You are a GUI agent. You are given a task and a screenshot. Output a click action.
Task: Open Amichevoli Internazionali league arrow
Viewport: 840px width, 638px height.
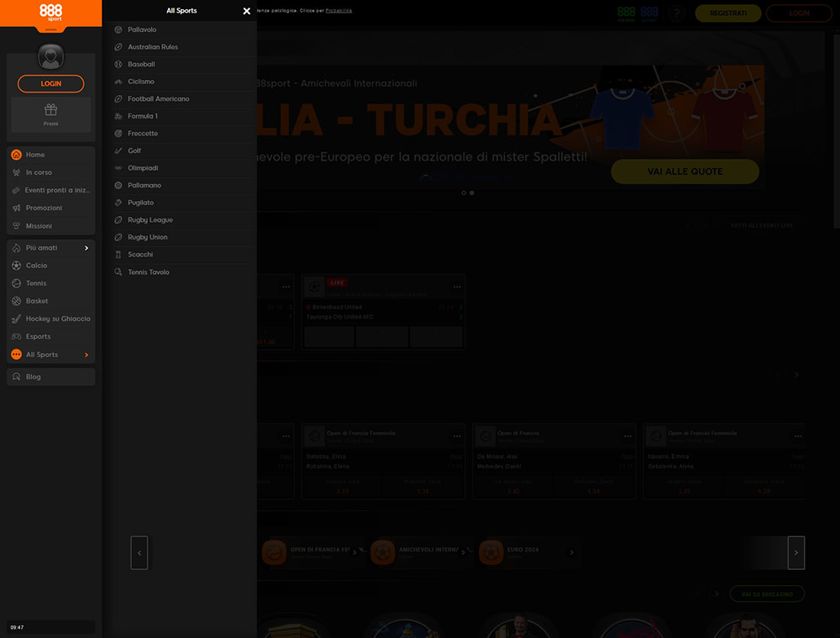[x=463, y=552]
